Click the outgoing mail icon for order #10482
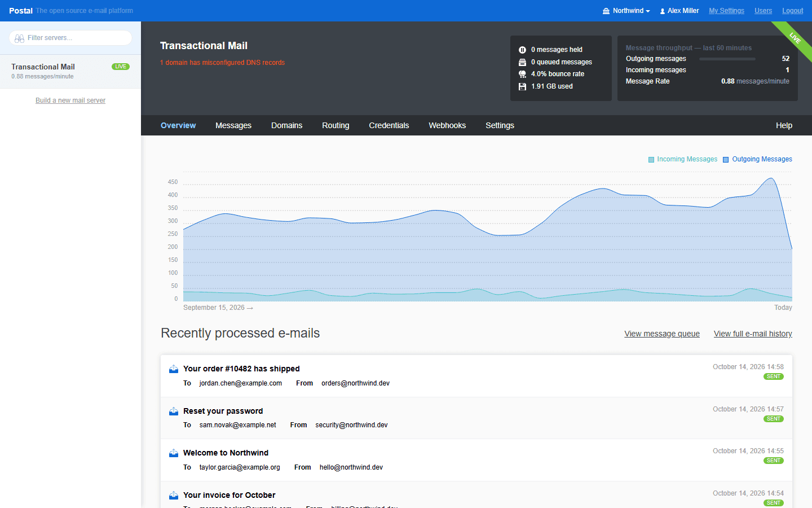This screenshot has height=508, width=812. coord(174,369)
